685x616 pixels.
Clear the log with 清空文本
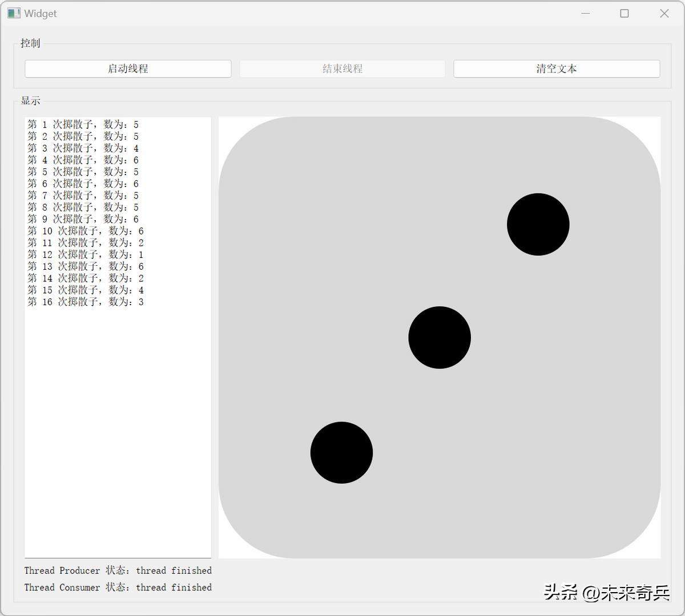(x=557, y=68)
